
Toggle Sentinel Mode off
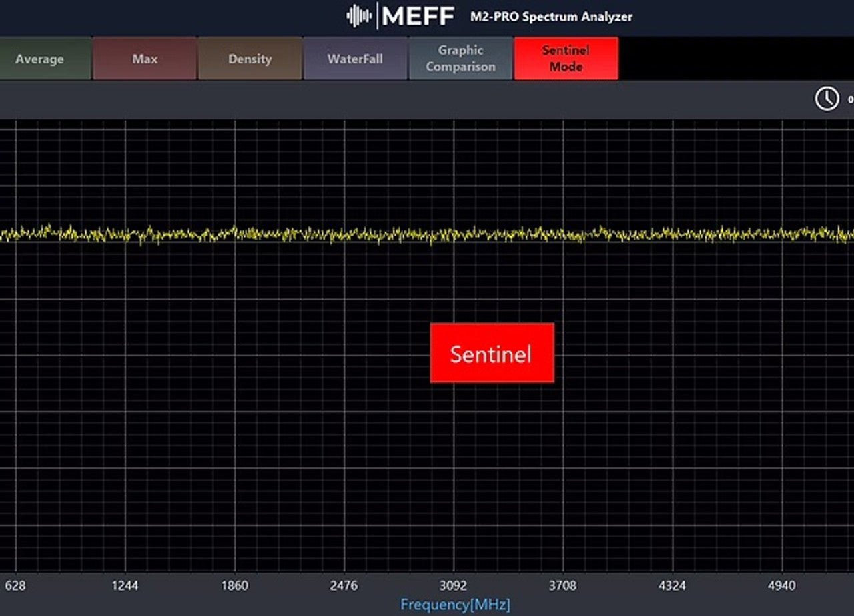(x=566, y=58)
